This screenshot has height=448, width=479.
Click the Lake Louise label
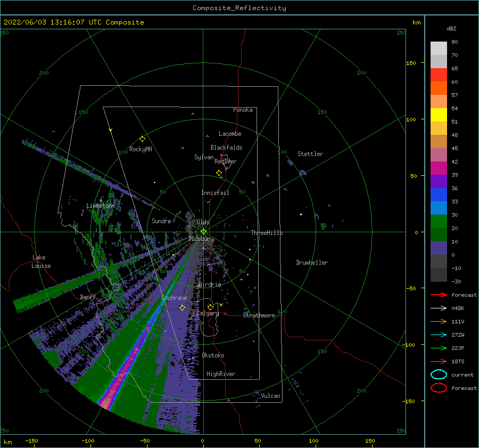41,262
